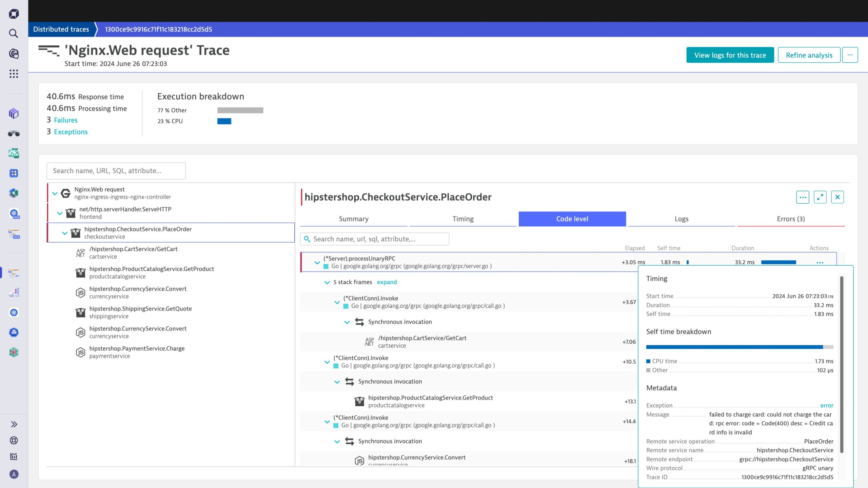Collapse the 5 stack frames section
Viewport: 868px width, 488px height.
tap(327, 282)
